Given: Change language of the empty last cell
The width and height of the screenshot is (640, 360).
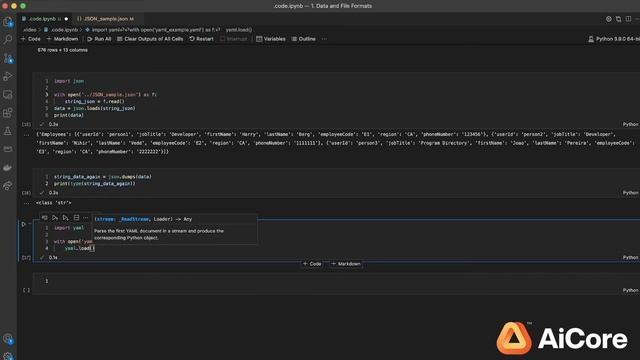Looking at the screenshot, I should (x=630, y=290).
